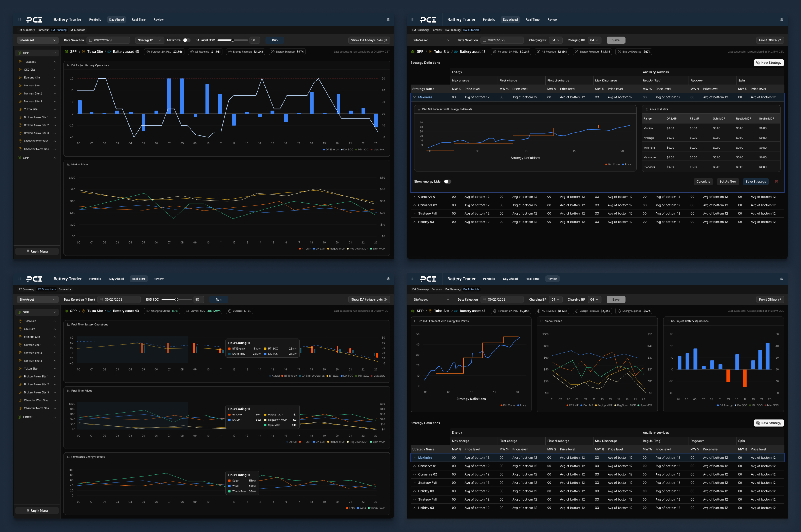This screenshot has width=801, height=532.
Task: Open DA Autobids subtab in DA Planning window
Action: [x=77, y=30]
